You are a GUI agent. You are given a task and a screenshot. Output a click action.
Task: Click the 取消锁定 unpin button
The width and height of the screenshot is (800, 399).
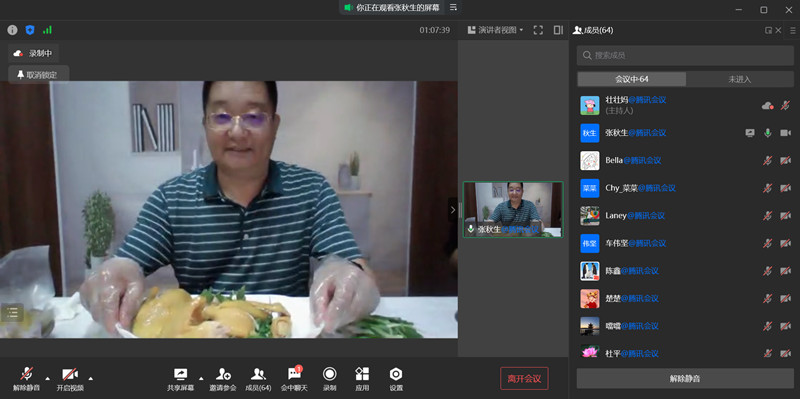tap(38, 74)
